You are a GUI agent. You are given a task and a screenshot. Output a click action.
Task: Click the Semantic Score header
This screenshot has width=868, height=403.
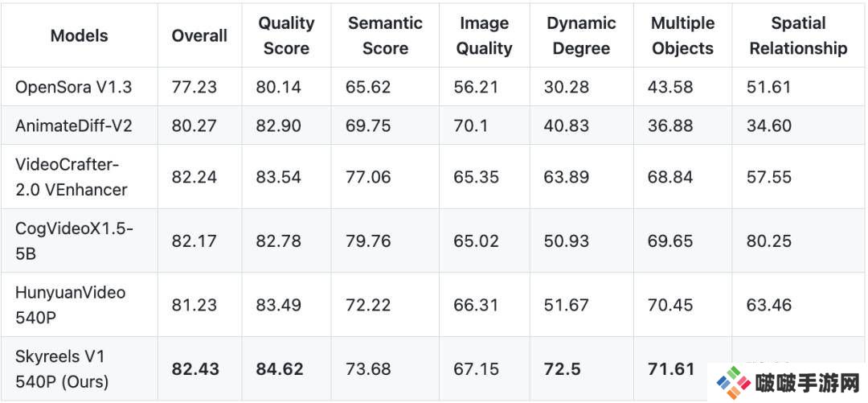[385, 35]
